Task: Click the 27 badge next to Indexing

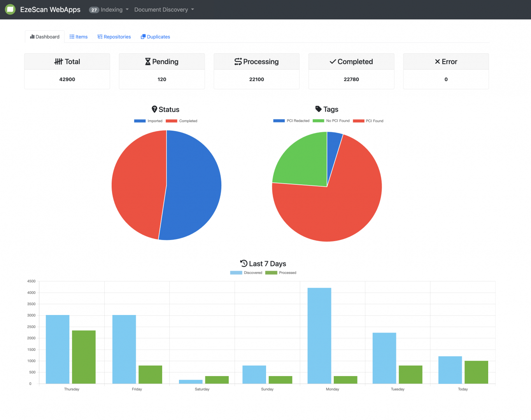Action: [94, 10]
